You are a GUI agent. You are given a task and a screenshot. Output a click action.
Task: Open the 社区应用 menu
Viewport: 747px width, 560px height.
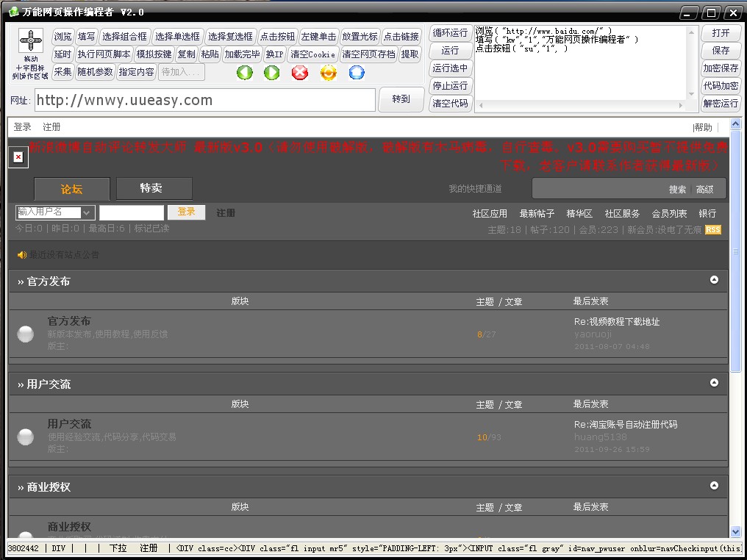[x=489, y=213]
